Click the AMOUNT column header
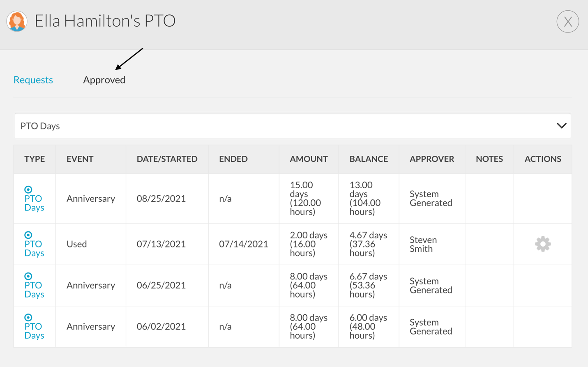This screenshot has width=588, height=367. 309,159
